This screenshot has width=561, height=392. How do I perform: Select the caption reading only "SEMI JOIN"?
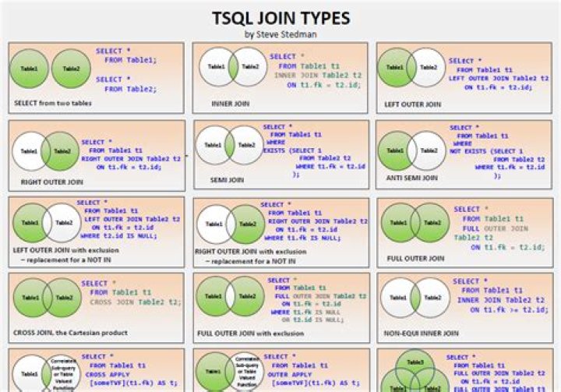point(227,180)
